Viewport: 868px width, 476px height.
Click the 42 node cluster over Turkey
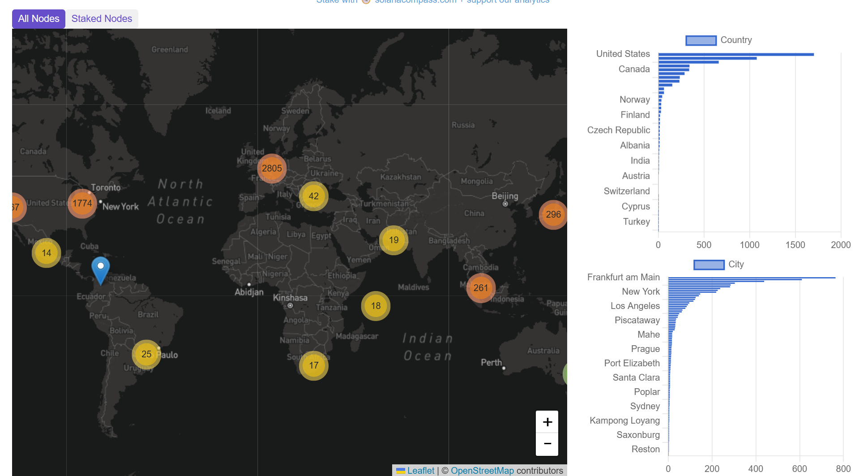pos(314,196)
